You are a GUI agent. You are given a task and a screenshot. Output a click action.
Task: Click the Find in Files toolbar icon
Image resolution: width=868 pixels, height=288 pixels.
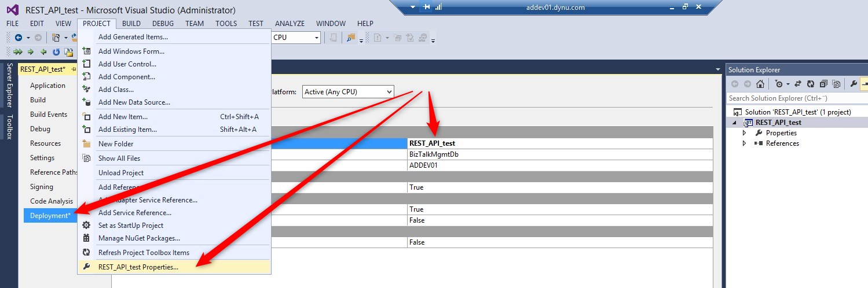pos(350,38)
